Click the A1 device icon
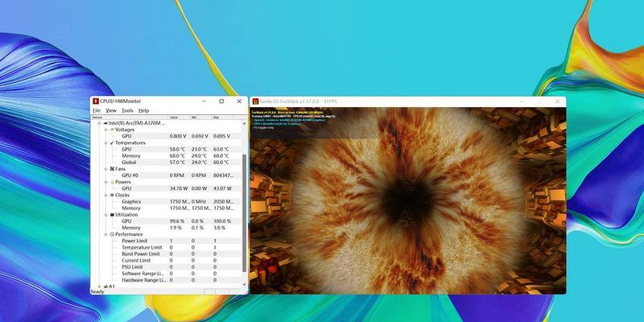Screen dimensions: 644x322 click(105, 286)
